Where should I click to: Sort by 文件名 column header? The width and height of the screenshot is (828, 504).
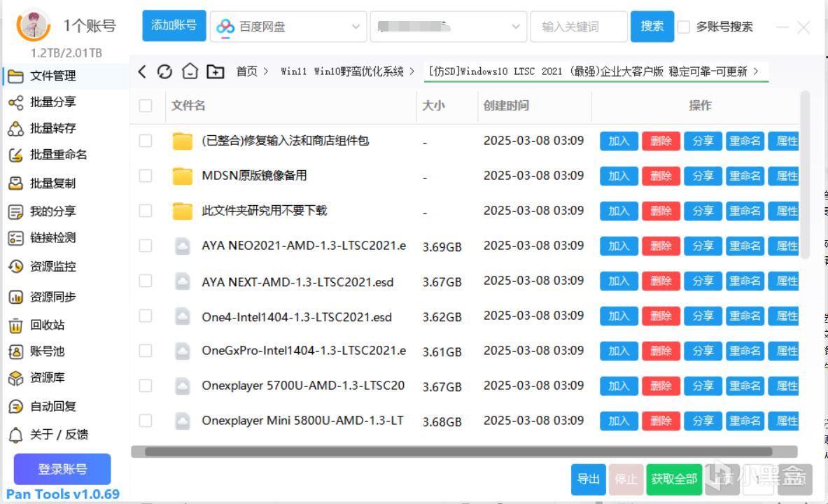coord(188,106)
